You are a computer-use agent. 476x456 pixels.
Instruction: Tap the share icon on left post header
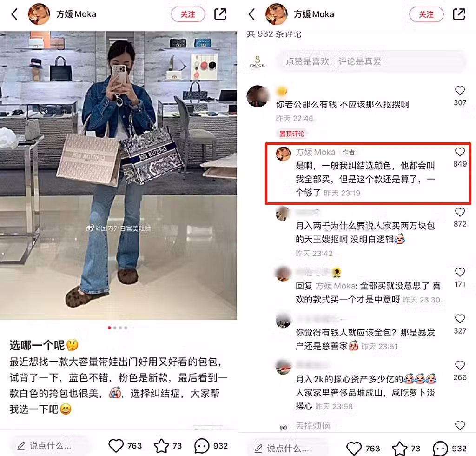pos(220,14)
